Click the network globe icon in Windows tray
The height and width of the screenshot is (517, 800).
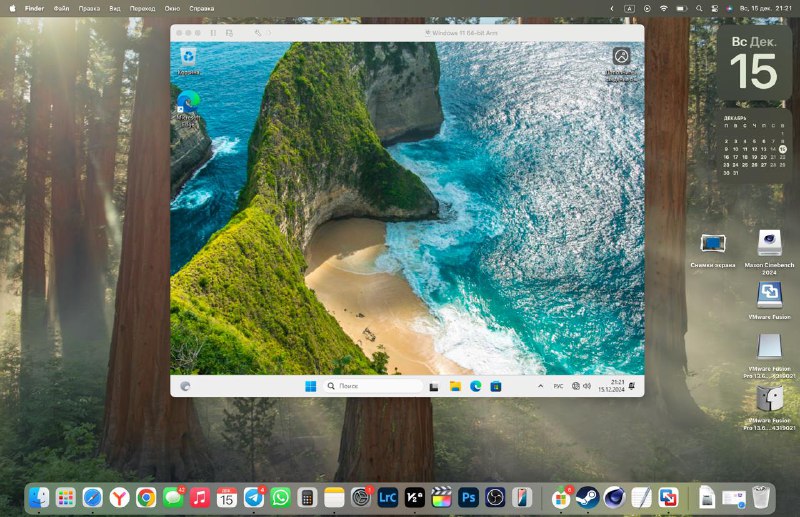[576, 386]
